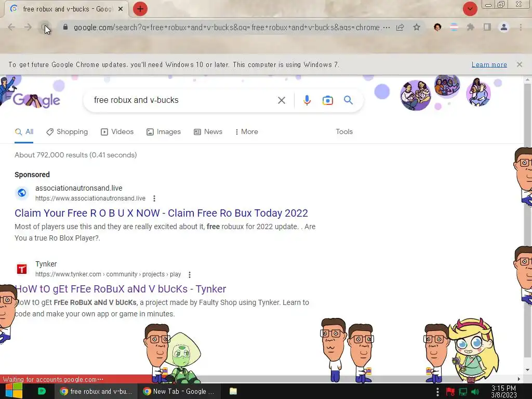Click the vertical scrollbar up arrow
The height and width of the screenshot is (399, 532).
(527, 79)
